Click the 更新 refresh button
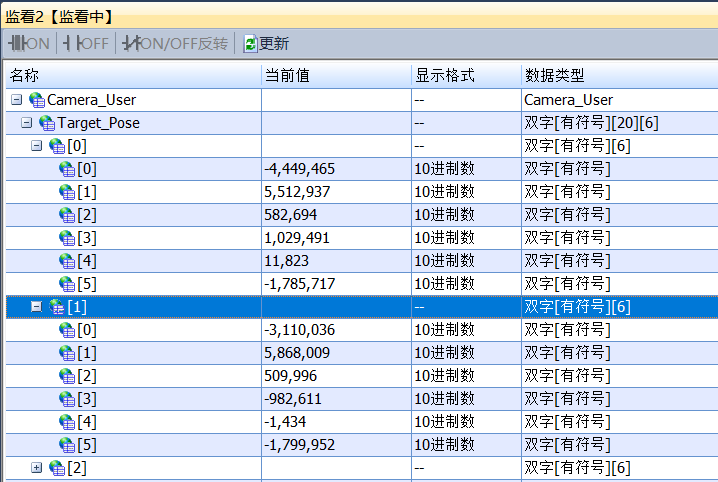The image size is (718, 482). 266,43
